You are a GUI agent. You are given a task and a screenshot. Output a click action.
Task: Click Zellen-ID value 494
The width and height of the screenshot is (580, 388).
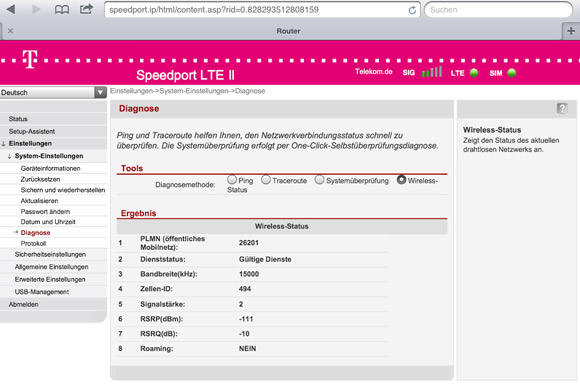(x=245, y=289)
